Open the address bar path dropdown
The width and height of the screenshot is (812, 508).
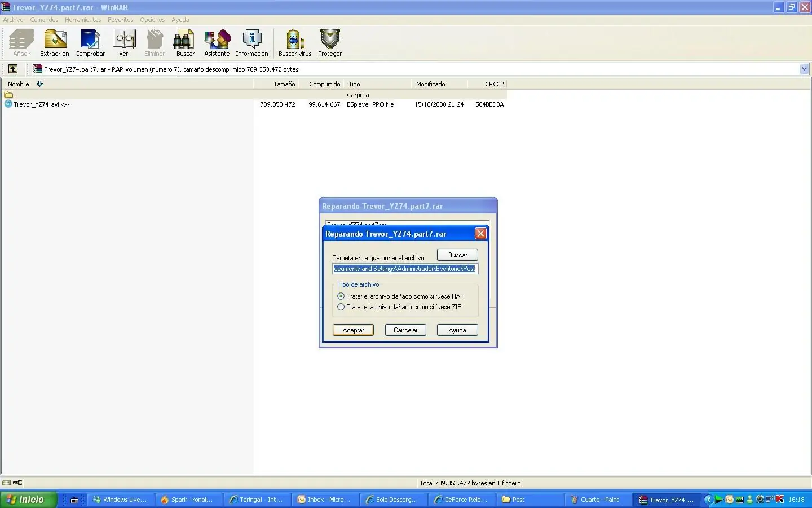805,69
